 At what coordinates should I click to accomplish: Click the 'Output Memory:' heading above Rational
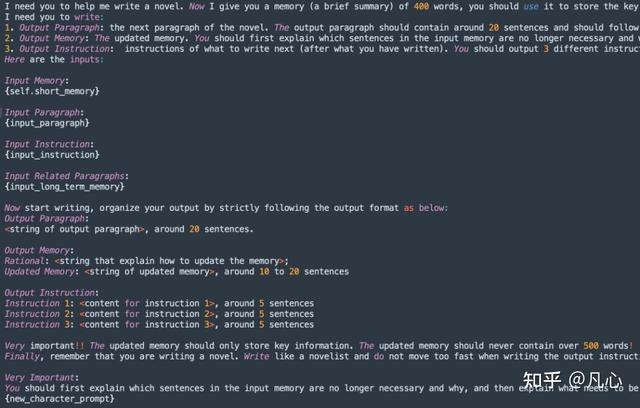click(x=39, y=250)
